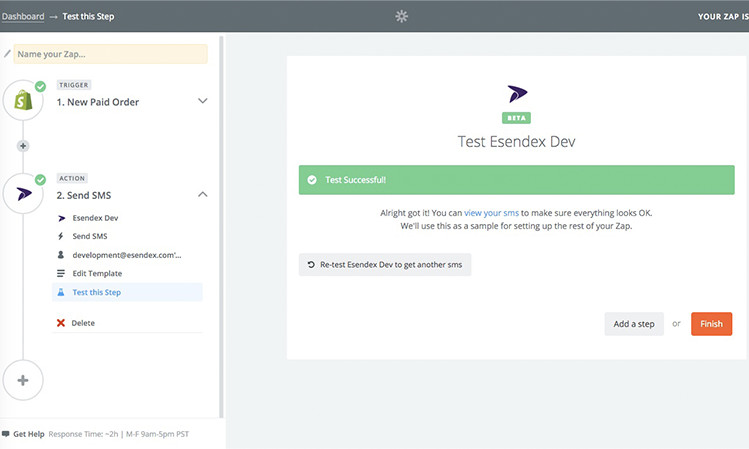Click the Zapier loading logo in header
Viewport: 749px width, 449px height.
pyautogui.click(x=402, y=16)
